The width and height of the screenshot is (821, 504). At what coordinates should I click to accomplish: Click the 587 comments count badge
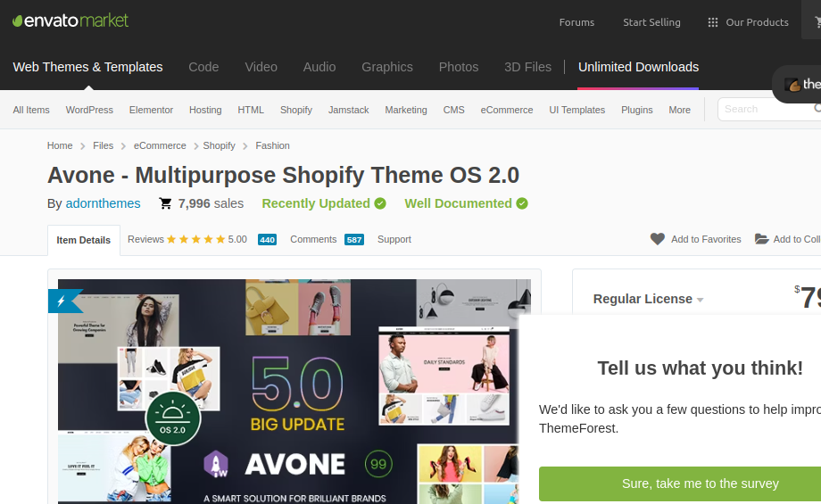pos(354,240)
